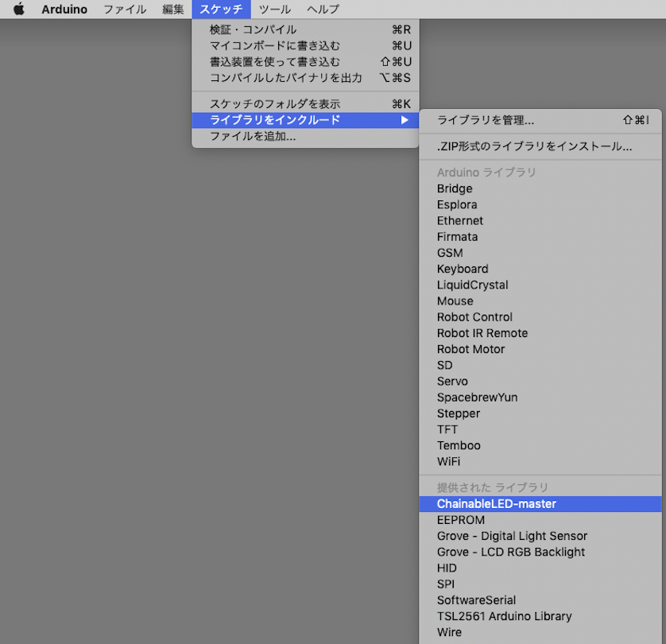
Task: Choose ファイルを追加... menu item
Action: [x=253, y=136]
